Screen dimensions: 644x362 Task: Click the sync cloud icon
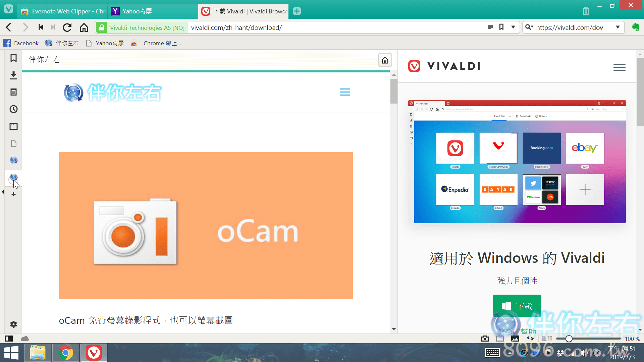[25, 339]
